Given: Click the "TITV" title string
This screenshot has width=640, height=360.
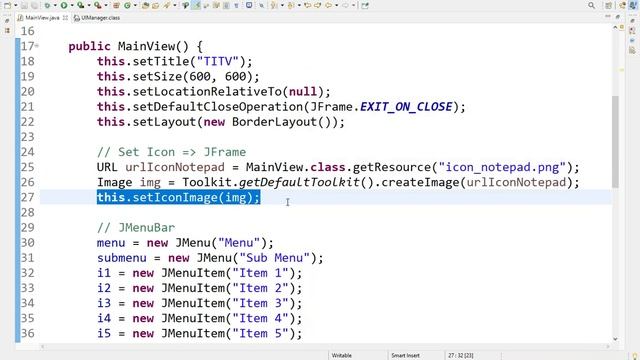Looking at the screenshot, I should (x=218, y=62).
